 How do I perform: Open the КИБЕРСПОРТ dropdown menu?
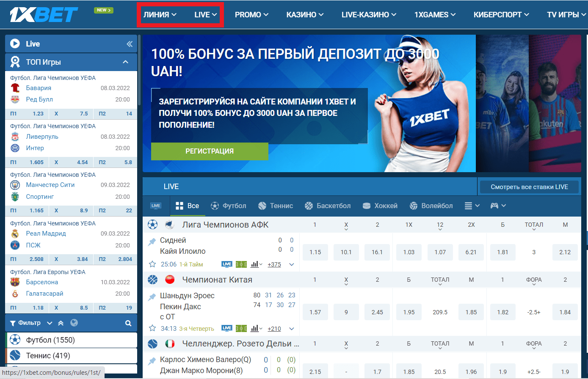[x=502, y=15]
